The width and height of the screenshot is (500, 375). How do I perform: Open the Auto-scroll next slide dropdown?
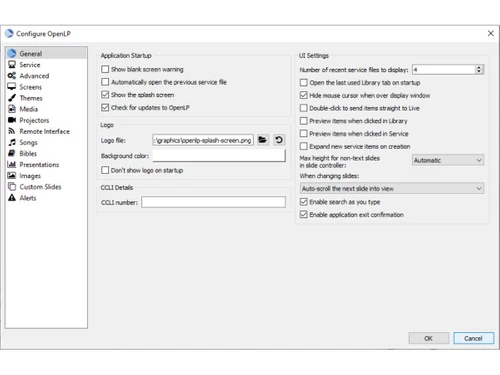(x=392, y=188)
